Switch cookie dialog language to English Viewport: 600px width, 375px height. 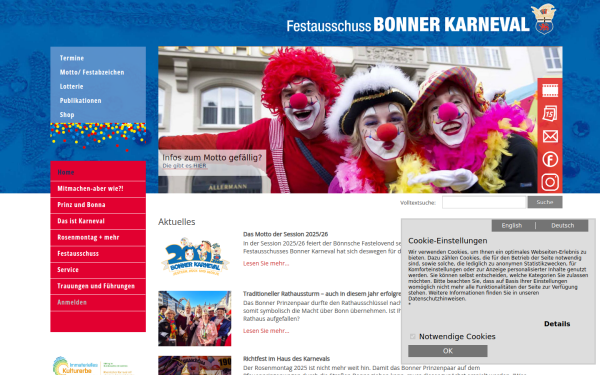point(512,226)
